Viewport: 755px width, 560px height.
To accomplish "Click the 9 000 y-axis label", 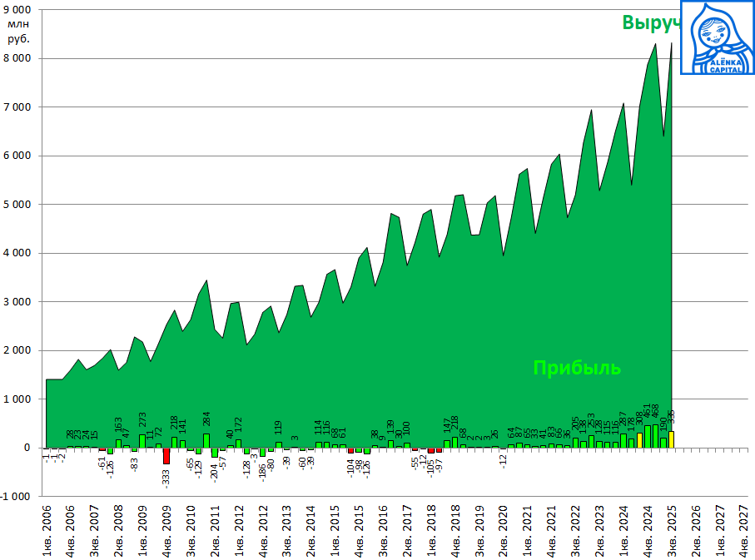I will (17, 10).
